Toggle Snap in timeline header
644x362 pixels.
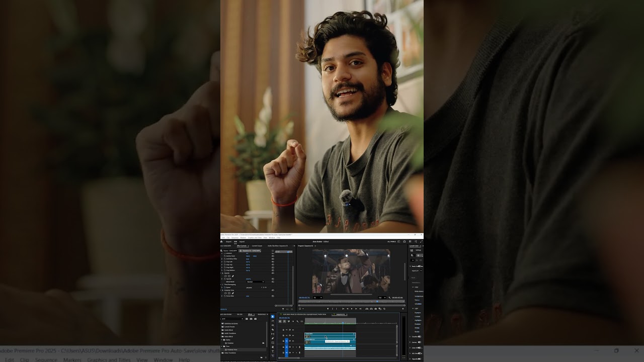(x=284, y=321)
